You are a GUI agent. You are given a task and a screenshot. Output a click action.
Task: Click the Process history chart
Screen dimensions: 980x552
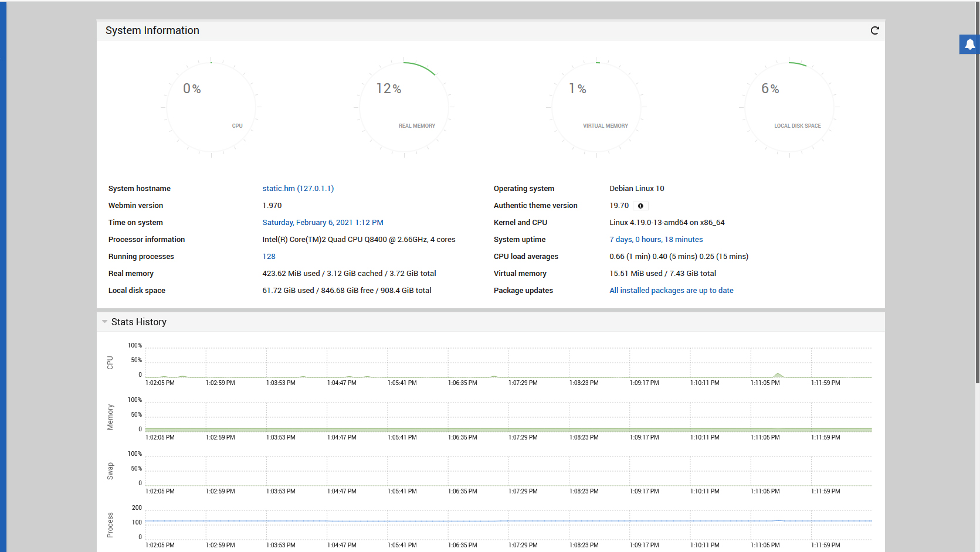click(508, 525)
